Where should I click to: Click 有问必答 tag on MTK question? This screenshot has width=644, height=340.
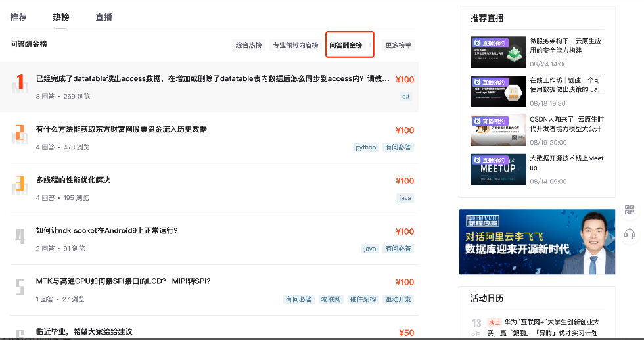(298, 299)
